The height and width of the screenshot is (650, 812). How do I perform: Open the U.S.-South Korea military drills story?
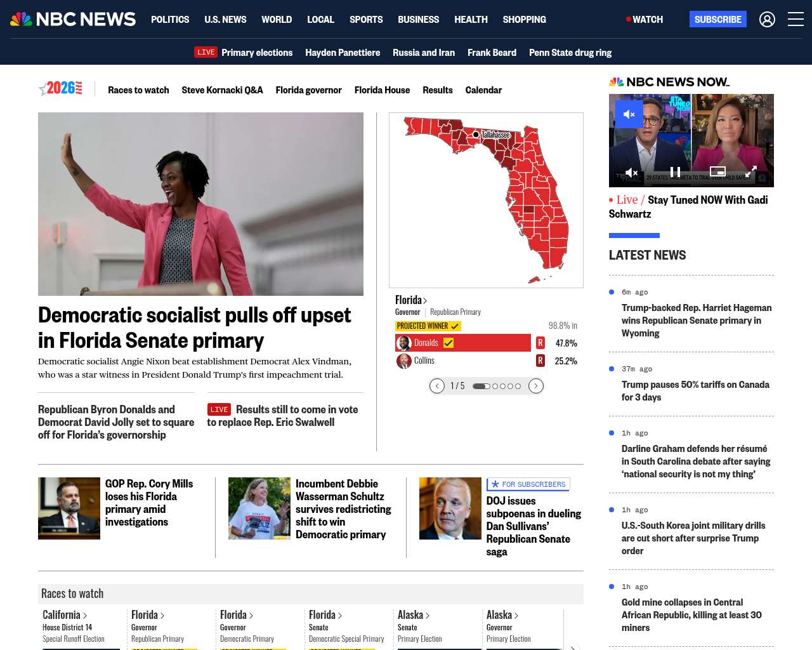point(693,538)
